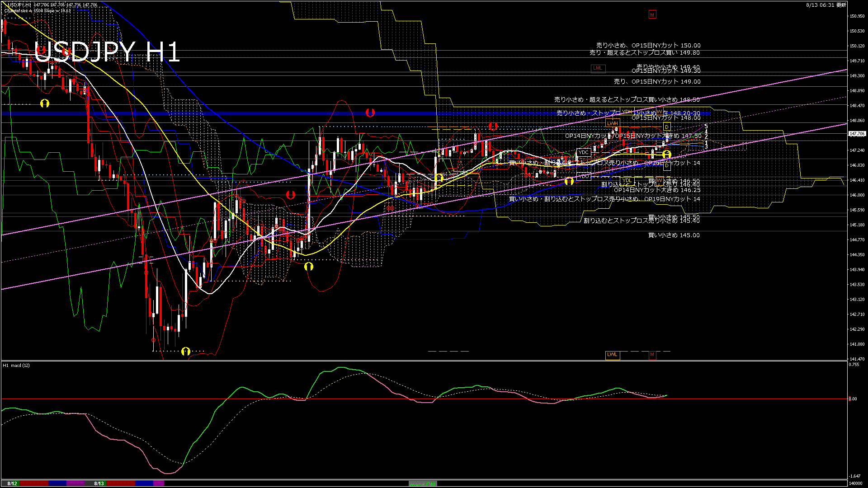868x488 pixels.
Task: Click the dark red session segment after 8/12
Action: click(34, 483)
